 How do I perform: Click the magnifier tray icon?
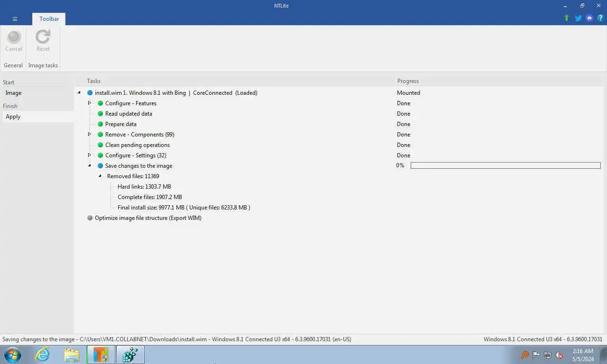[x=525, y=355]
